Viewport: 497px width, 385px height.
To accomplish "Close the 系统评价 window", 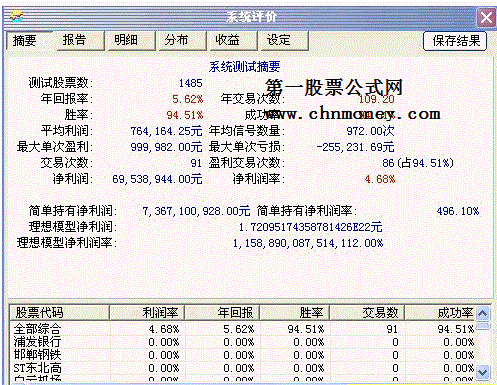I will [486, 17].
